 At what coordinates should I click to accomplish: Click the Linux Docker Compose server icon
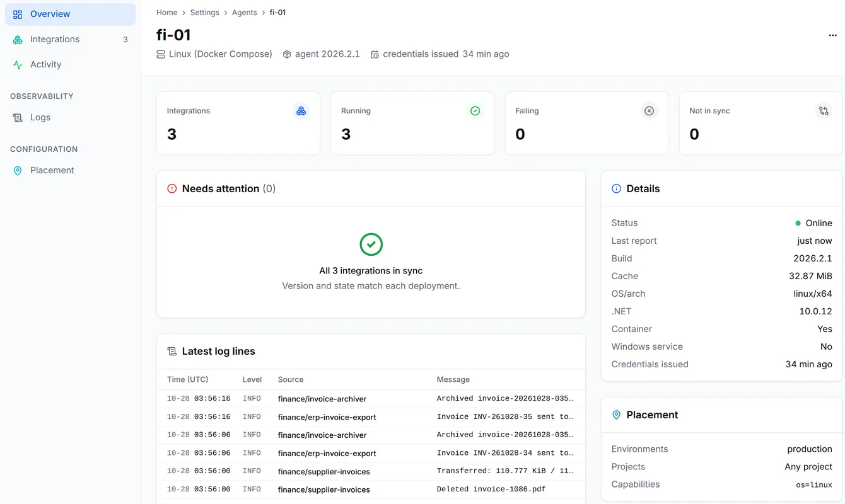(161, 54)
